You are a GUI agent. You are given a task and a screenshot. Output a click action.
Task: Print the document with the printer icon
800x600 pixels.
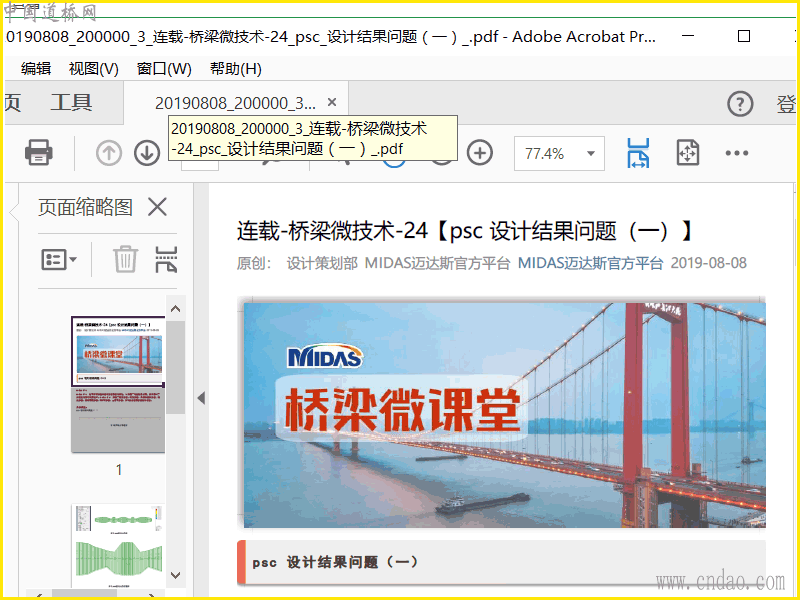coord(39,153)
